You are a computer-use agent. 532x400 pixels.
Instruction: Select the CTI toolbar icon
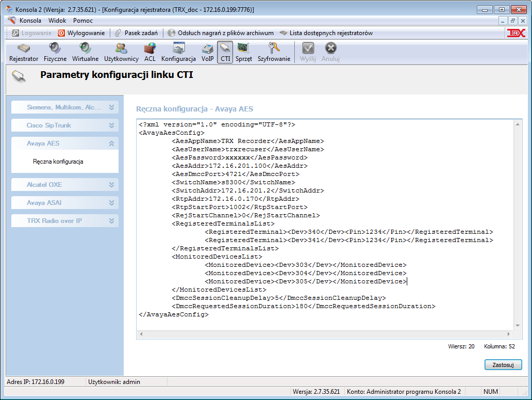225,52
